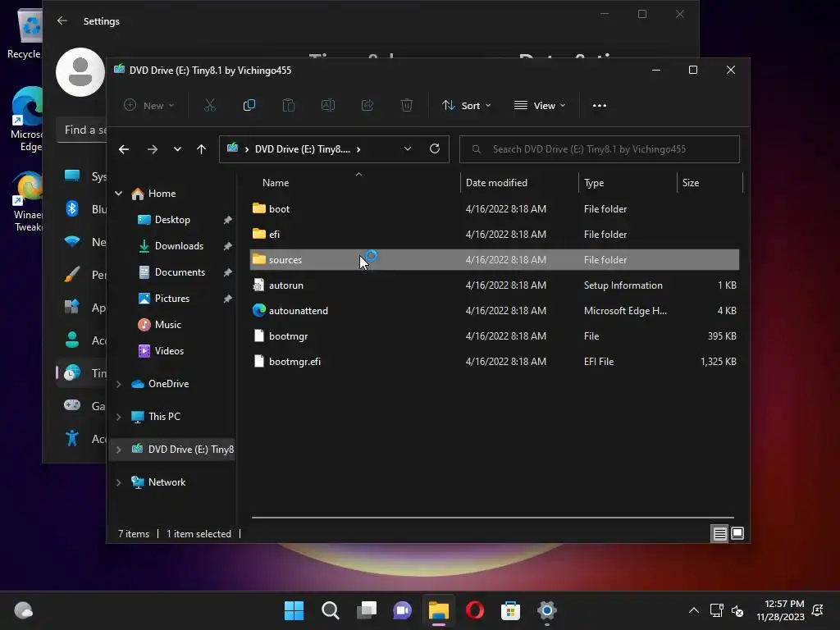Click the user avatar in Settings
The width and height of the screenshot is (840, 630).
(x=80, y=72)
